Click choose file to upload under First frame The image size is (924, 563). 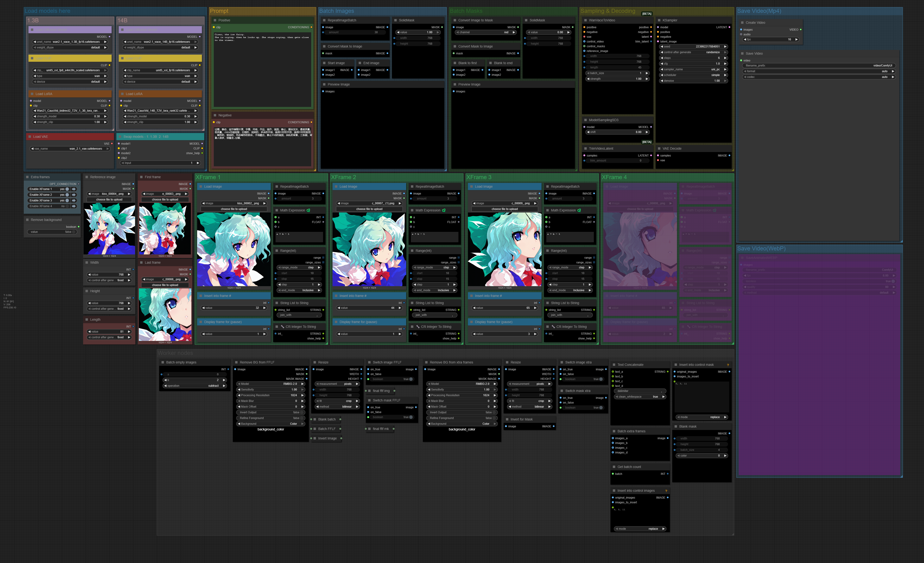(x=165, y=200)
